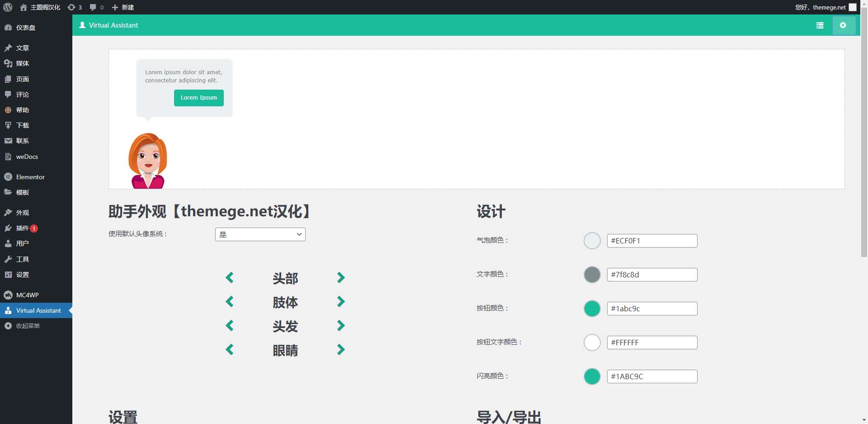Open the 仪表盘 dashboard menu
The height and width of the screenshot is (424, 868).
pyautogui.click(x=36, y=28)
